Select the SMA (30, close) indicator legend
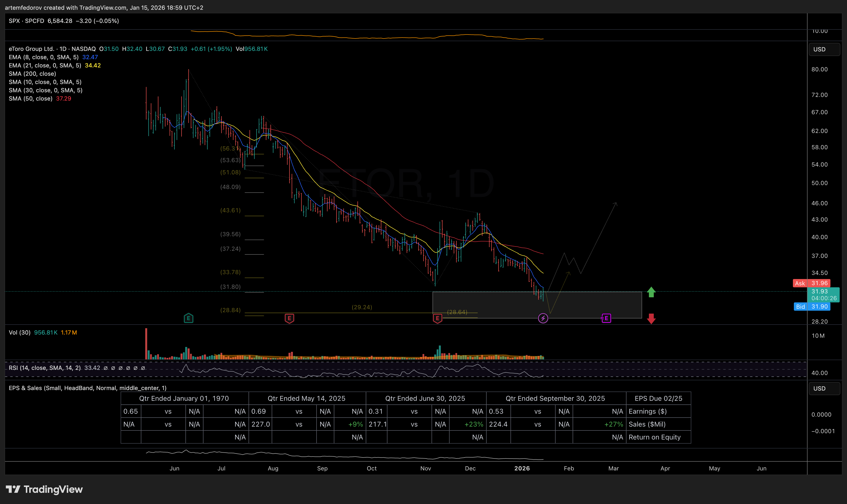847x504 pixels. tap(46, 90)
